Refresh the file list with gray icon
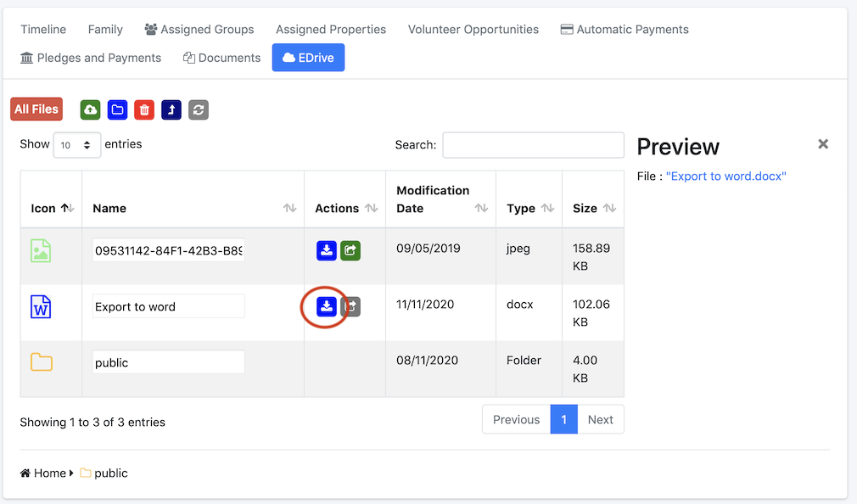Image resolution: width=857 pixels, height=504 pixels. (x=199, y=109)
